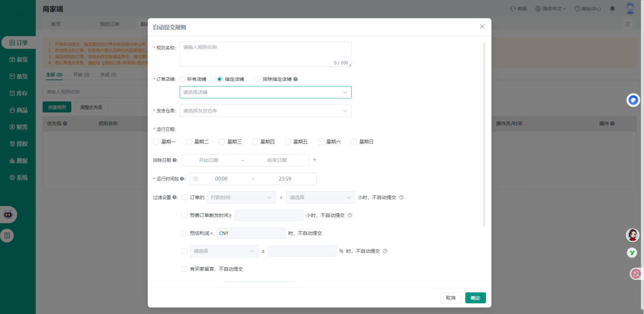Open 库存 in the left sidebar
Screen dimensions: 644x314
tap(18, 93)
